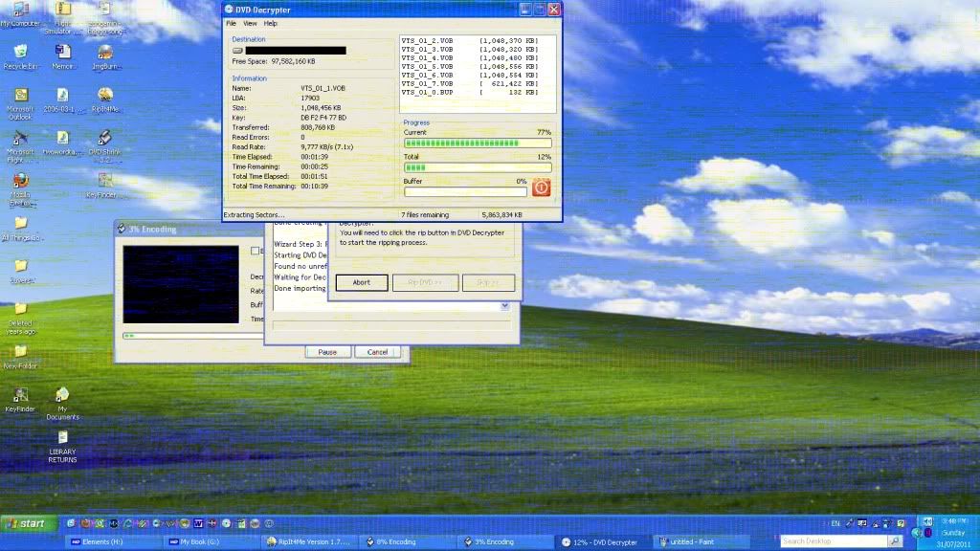Open the DVD Decrypter File menu

tap(231, 23)
